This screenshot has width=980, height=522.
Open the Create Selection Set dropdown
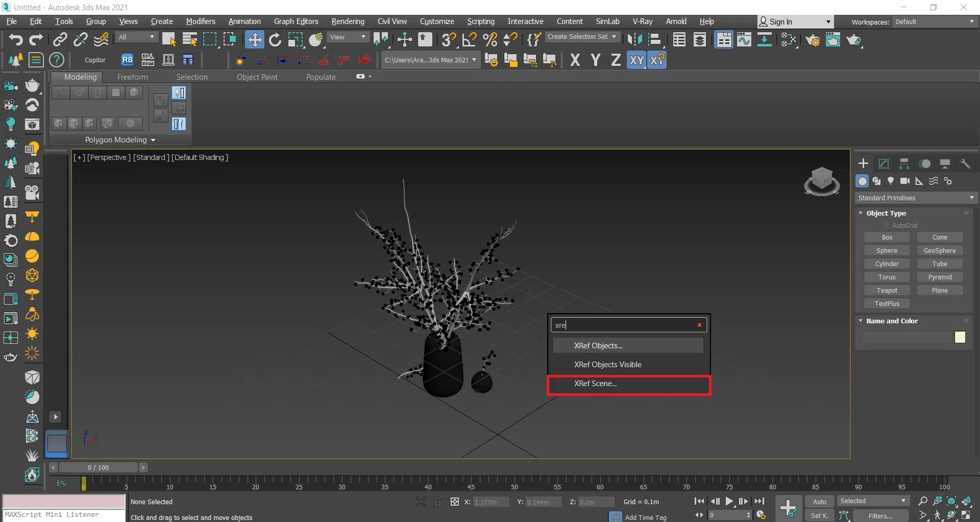pos(582,37)
